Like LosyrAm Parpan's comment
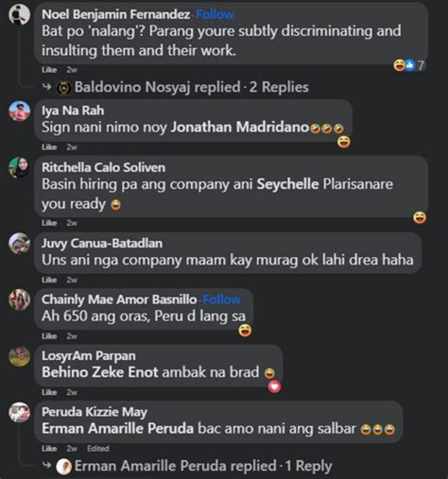Viewport: 448px width, 479px height. 49,392
